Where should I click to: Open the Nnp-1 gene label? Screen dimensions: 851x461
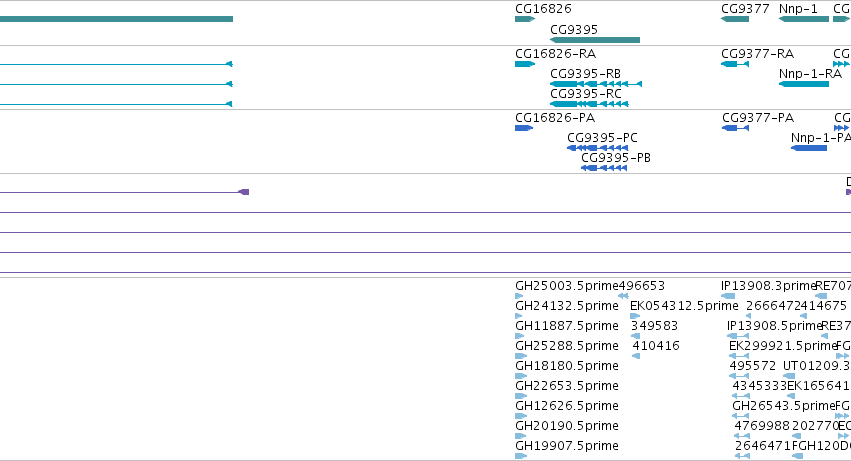click(x=798, y=9)
